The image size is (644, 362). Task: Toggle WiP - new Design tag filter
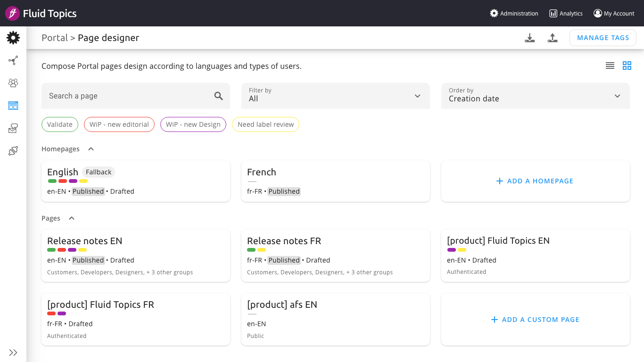tap(193, 124)
